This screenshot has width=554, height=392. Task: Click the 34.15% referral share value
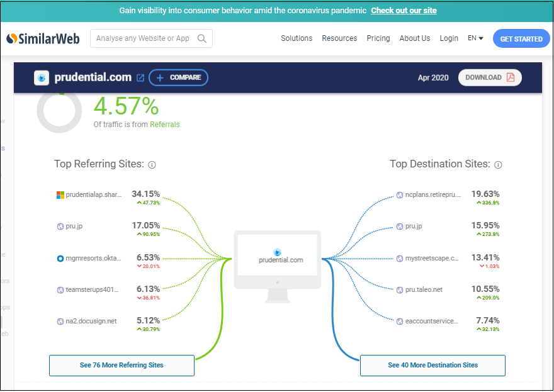146,194
